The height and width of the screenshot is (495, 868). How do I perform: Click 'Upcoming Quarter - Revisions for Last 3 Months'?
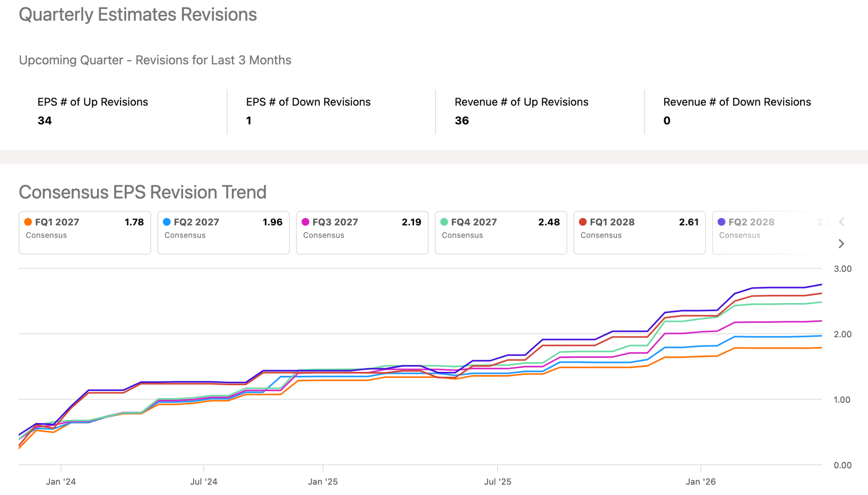click(x=155, y=60)
